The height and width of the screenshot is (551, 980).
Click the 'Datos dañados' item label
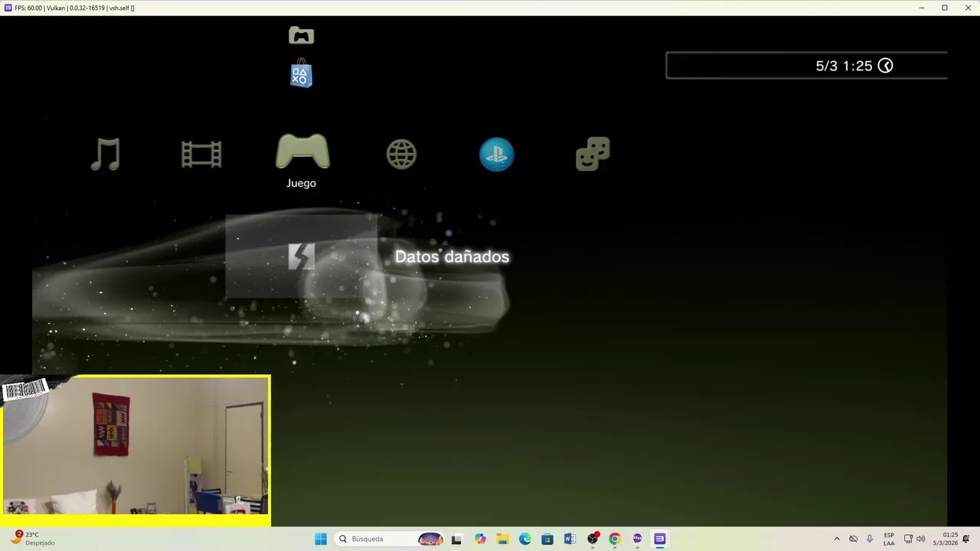(452, 256)
